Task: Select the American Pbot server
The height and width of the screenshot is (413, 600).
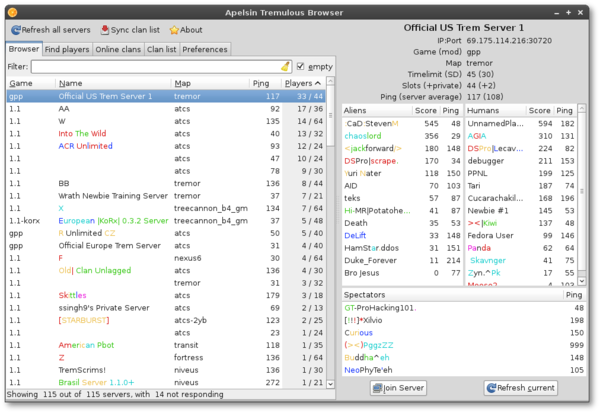Action: tap(166, 345)
